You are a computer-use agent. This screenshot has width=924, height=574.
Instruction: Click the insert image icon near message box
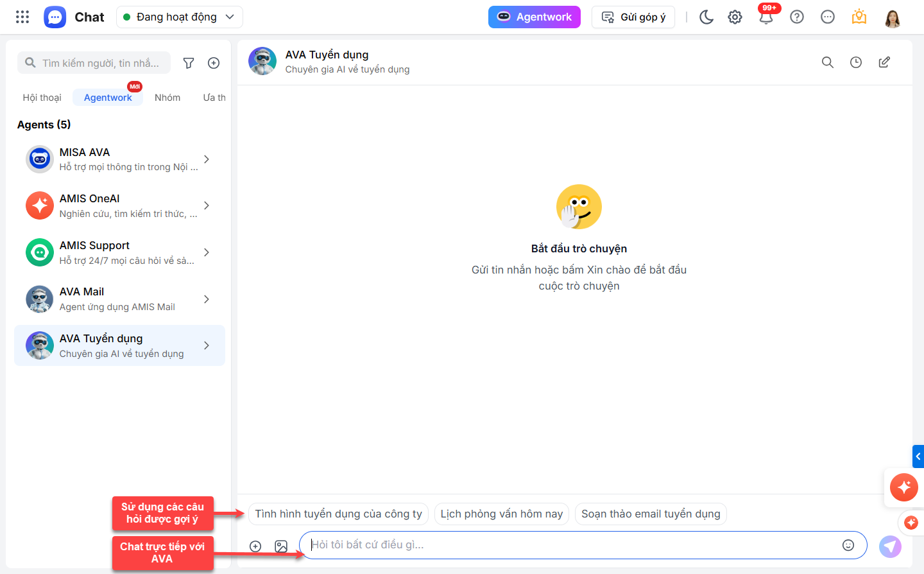(281, 546)
